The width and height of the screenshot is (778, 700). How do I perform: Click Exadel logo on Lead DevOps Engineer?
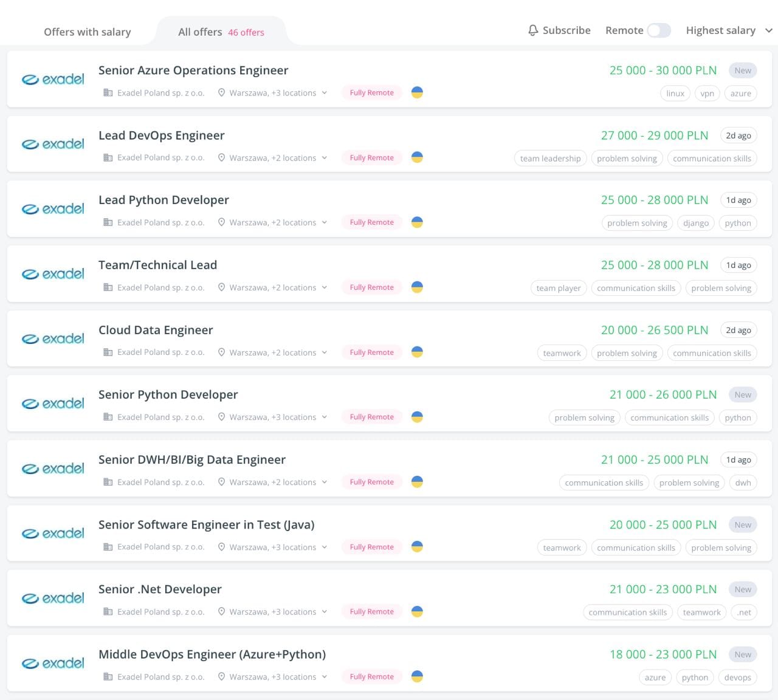coord(53,144)
